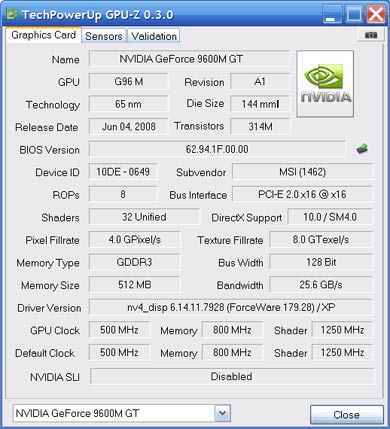Click the Device ID value 10DE - 0649
This screenshot has width=390, height=429.
coord(123,172)
